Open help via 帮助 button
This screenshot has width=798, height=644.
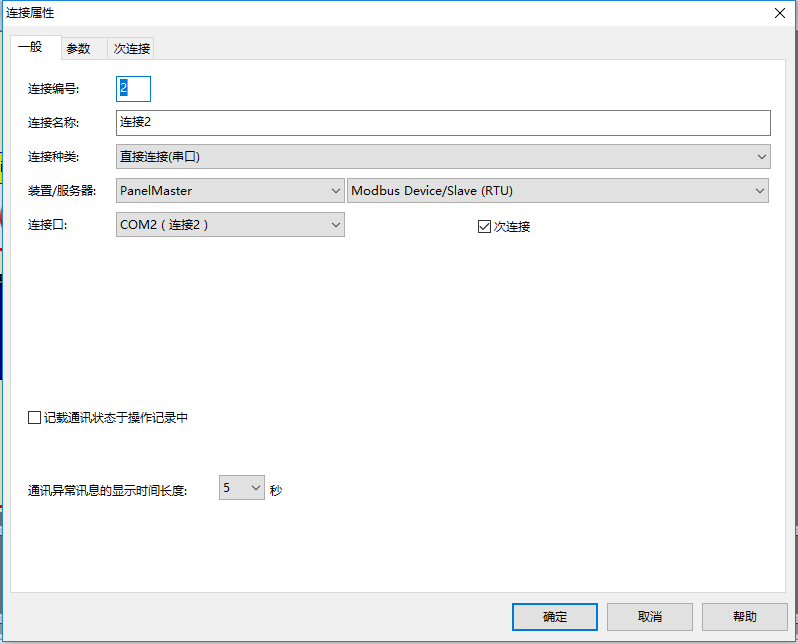[744, 617]
